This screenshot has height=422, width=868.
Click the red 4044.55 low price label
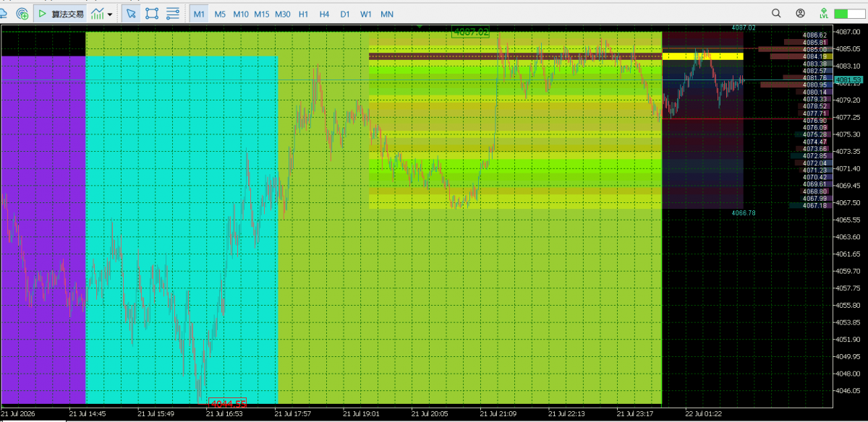tap(228, 403)
